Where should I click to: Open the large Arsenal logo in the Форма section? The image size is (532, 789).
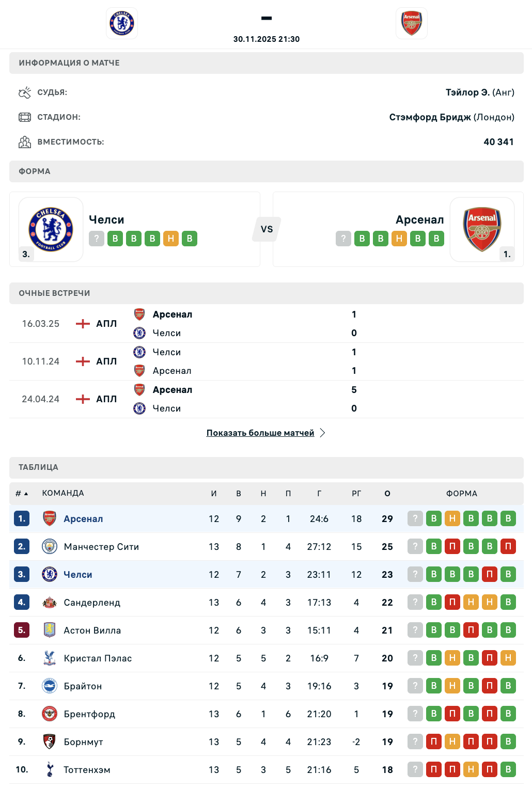coord(482,229)
